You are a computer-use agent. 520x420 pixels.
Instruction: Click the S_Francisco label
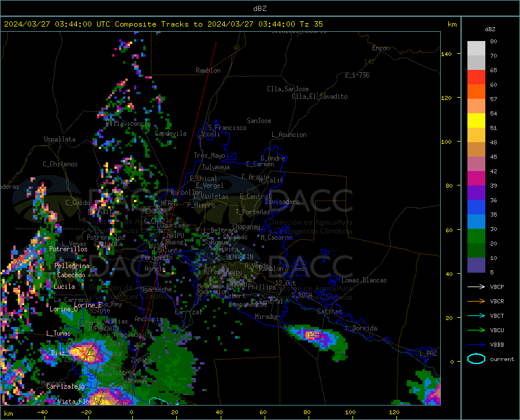(227, 128)
